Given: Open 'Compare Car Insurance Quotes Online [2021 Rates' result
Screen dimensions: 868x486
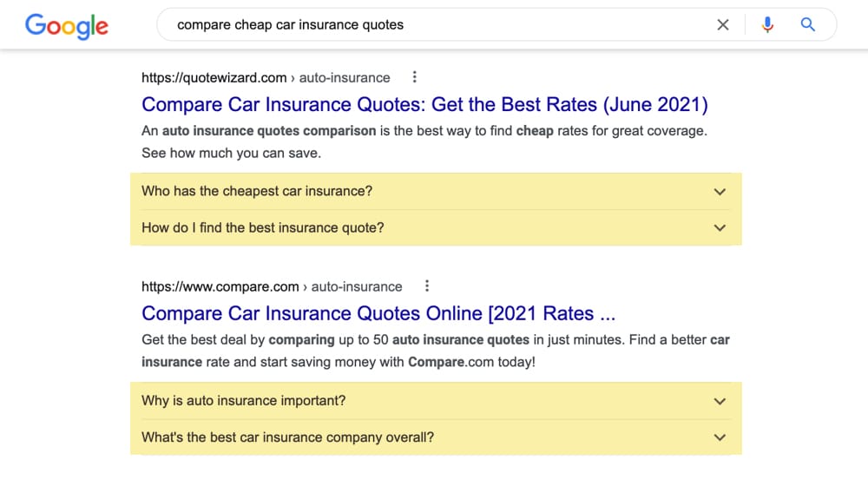Looking at the screenshot, I should pyautogui.click(x=378, y=313).
